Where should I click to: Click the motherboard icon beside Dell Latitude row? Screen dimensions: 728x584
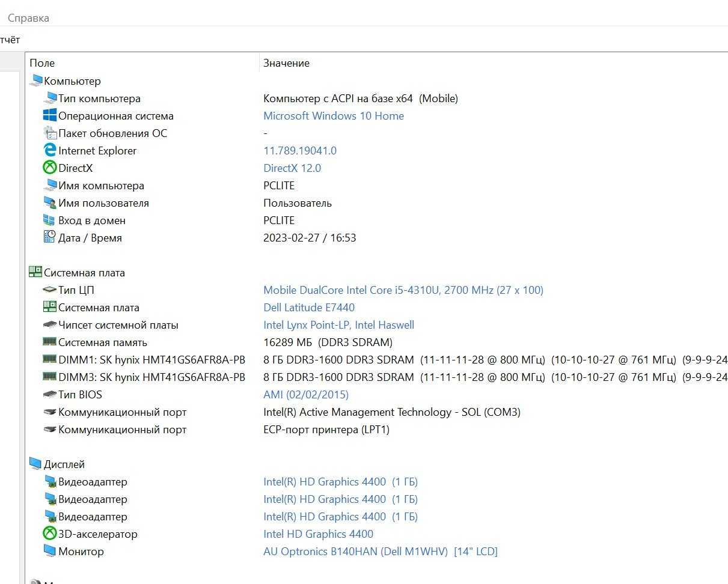click(x=50, y=307)
